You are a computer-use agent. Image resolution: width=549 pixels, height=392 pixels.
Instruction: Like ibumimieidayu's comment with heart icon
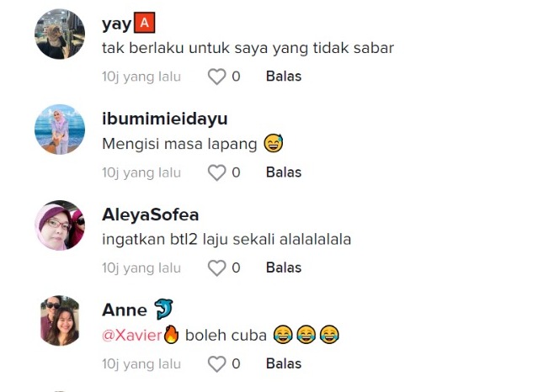tap(216, 172)
